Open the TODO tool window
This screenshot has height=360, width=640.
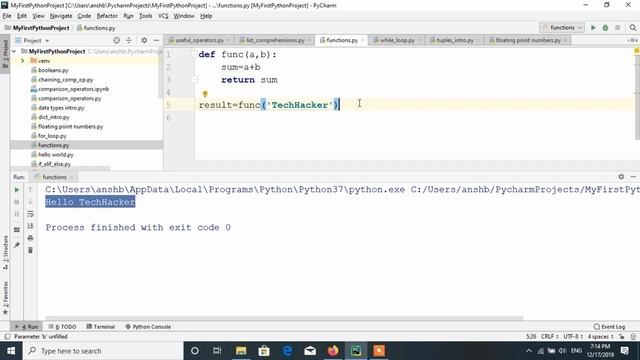click(x=62, y=327)
